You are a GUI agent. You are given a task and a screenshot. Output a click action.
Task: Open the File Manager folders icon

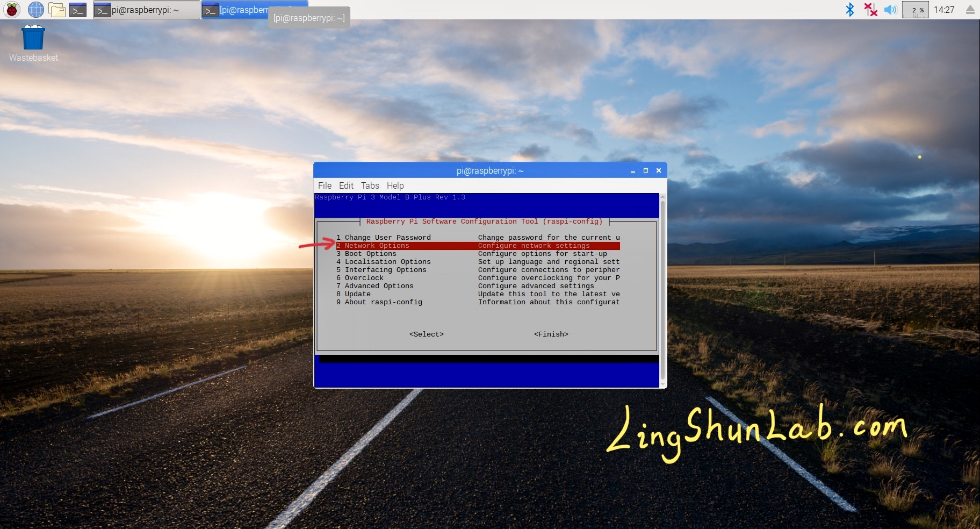(57, 10)
